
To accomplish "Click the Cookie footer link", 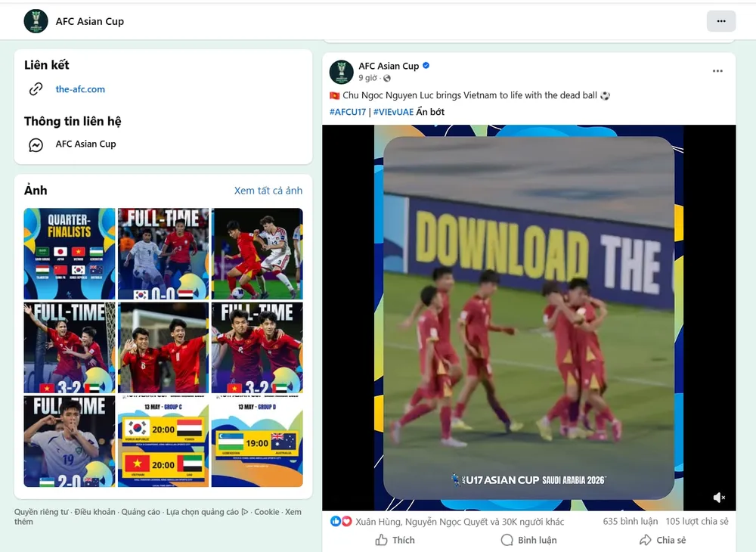I will coord(267,512).
